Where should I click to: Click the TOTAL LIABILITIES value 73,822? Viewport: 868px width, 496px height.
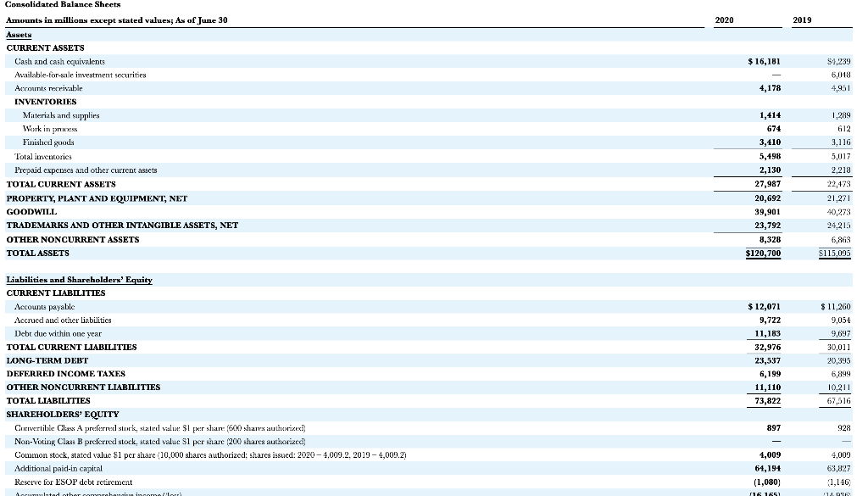[769, 400]
